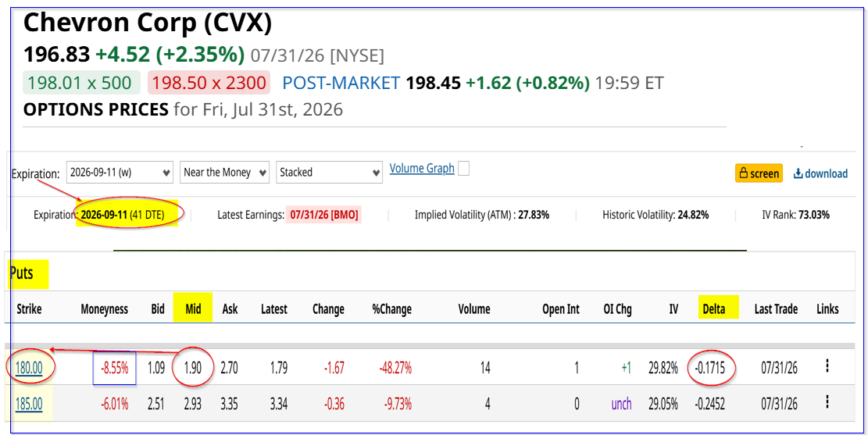The height and width of the screenshot is (435, 868).
Task: Sort by the Delta column header
Action: tap(713, 308)
